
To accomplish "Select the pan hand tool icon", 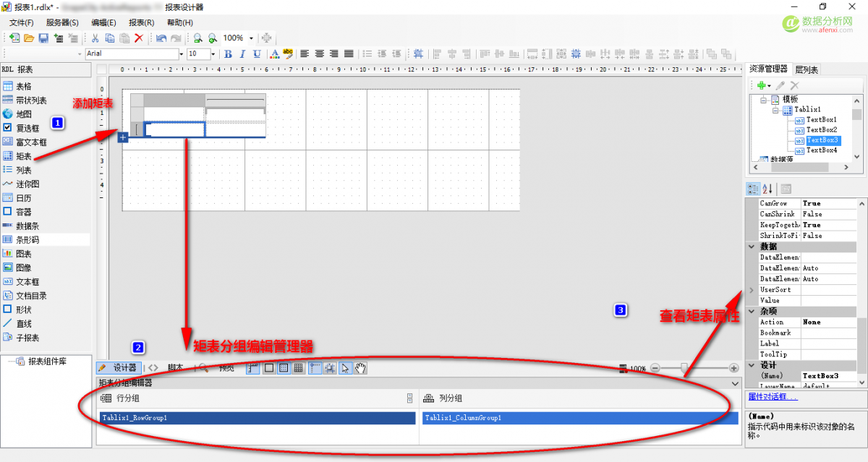I will (x=359, y=368).
